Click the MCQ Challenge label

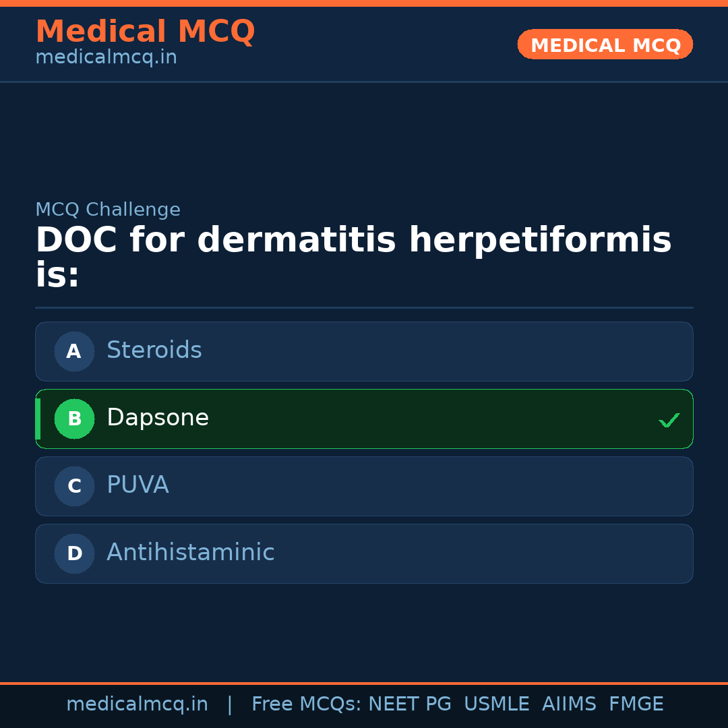108,210
